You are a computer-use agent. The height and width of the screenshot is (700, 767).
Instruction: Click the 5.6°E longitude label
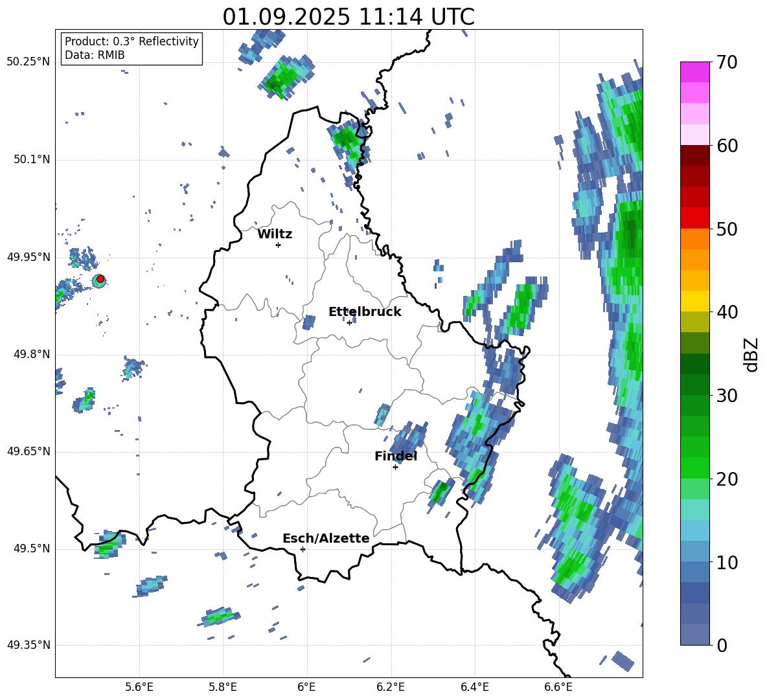139,687
